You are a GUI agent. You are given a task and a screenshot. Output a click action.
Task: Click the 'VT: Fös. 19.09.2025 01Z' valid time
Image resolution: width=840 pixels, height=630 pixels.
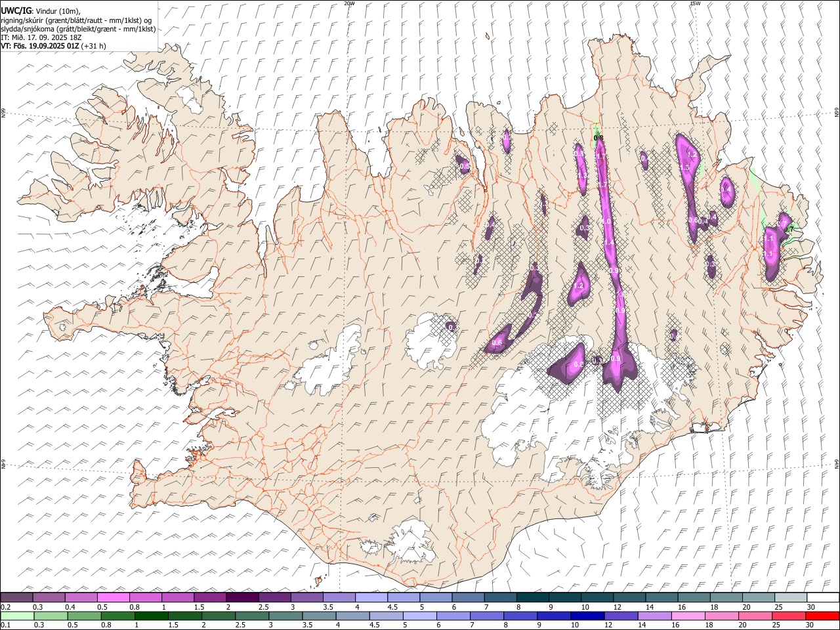pos(40,46)
